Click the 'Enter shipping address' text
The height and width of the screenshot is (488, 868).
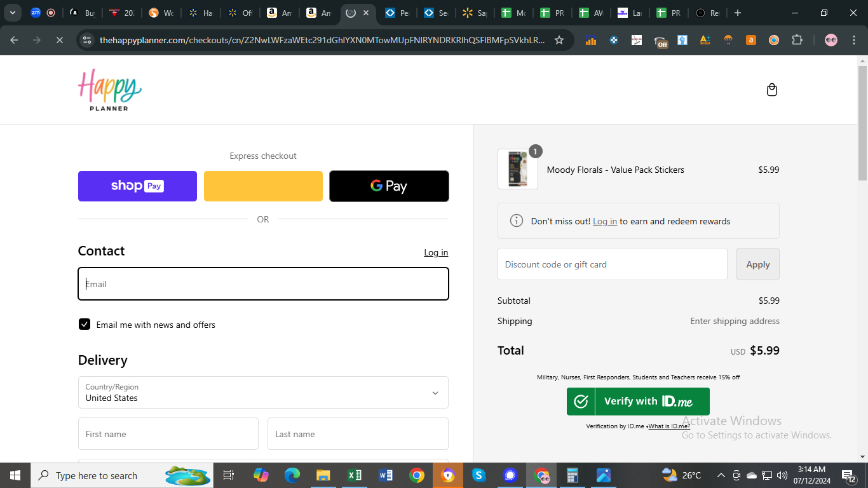tap(735, 321)
